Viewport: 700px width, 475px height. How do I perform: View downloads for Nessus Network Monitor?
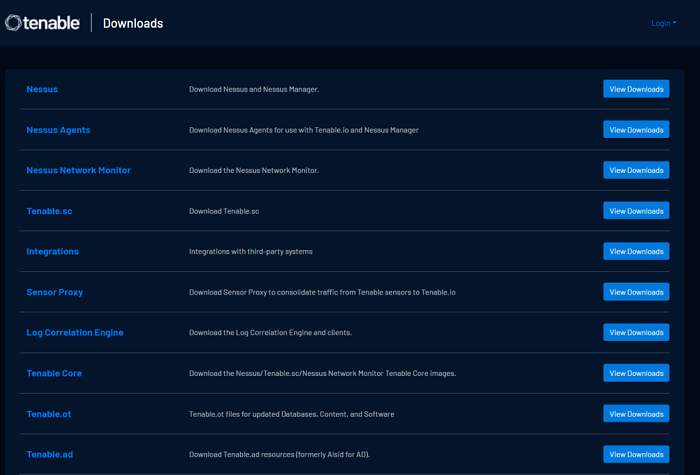636,170
